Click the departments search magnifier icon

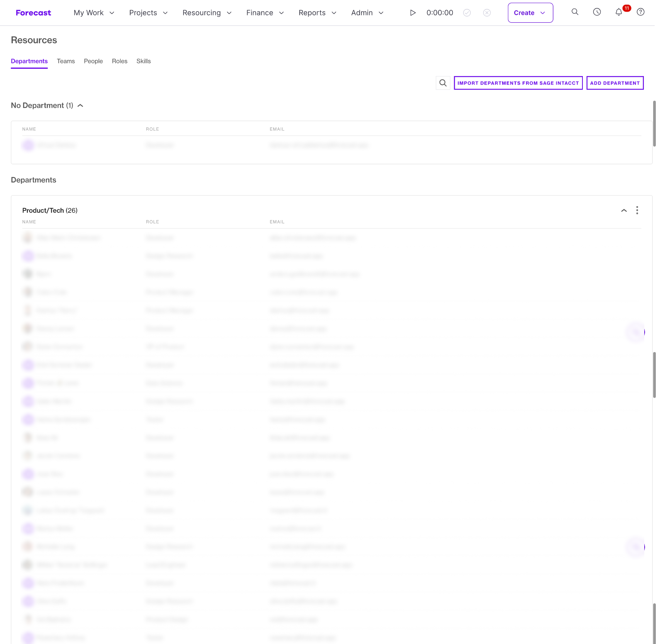(443, 83)
